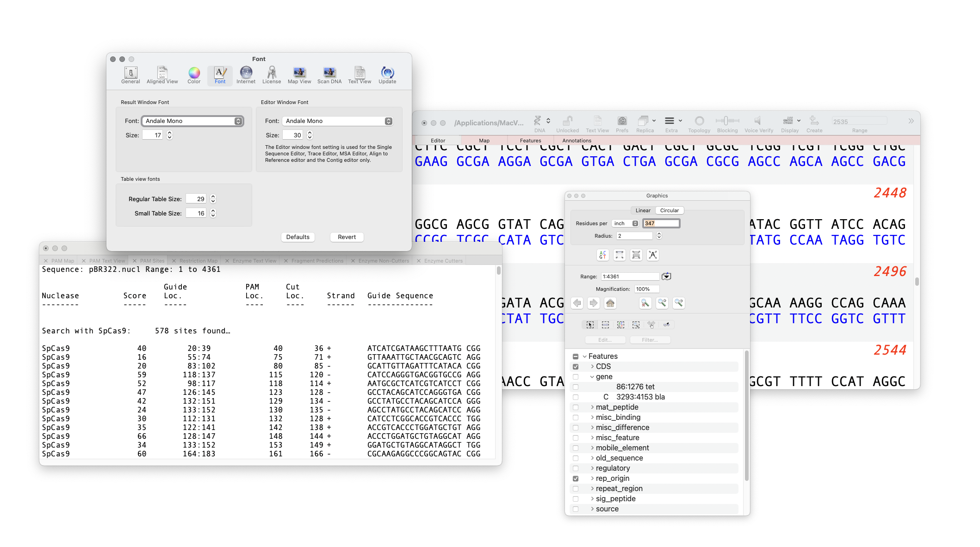Open the License preferences pane

click(272, 75)
